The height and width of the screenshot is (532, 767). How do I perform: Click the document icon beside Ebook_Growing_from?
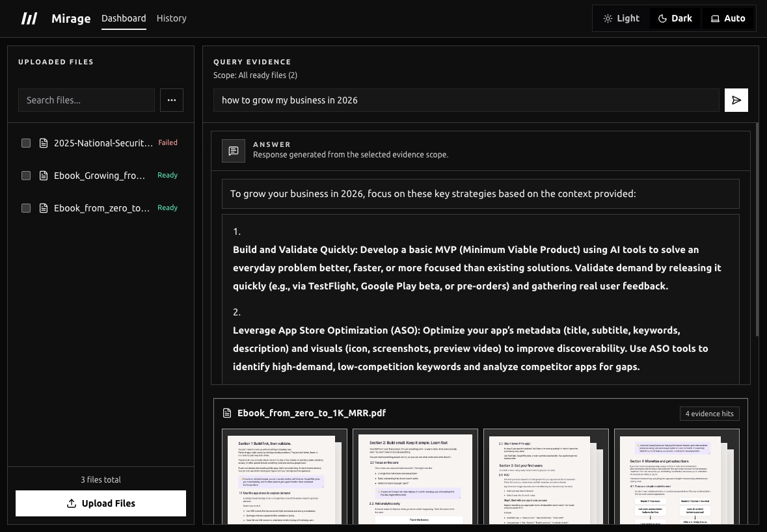click(x=44, y=176)
